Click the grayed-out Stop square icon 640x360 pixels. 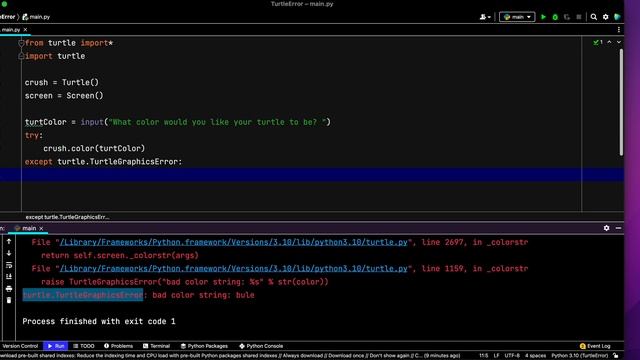[579, 17]
